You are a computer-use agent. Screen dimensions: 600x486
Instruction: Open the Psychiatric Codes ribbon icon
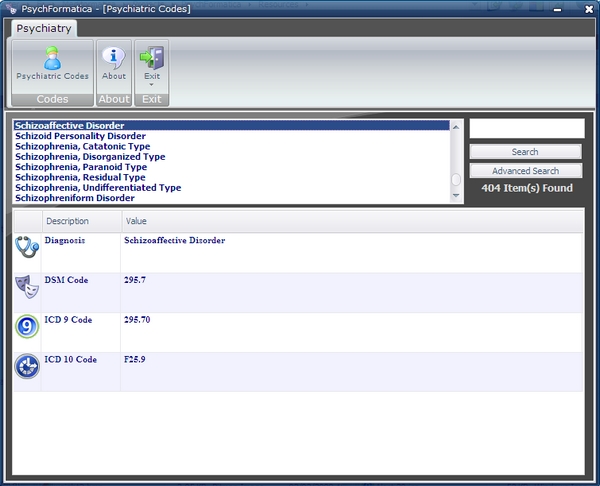pos(52,58)
